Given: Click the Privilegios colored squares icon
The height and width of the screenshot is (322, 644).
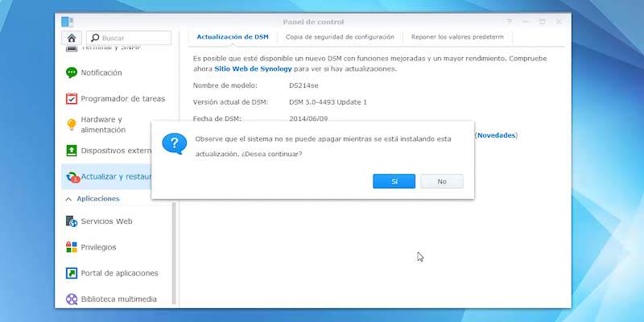Looking at the screenshot, I should (72, 247).
